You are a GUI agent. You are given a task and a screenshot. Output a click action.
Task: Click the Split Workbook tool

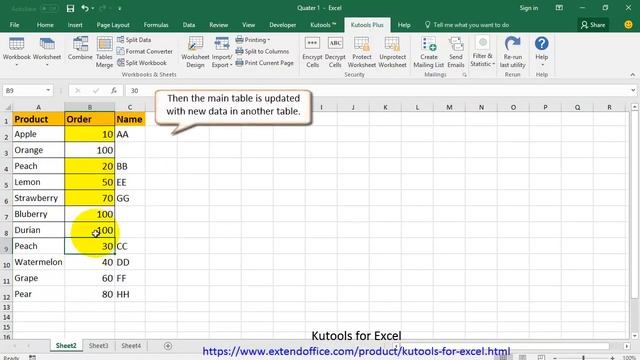(x=142, y=63)
